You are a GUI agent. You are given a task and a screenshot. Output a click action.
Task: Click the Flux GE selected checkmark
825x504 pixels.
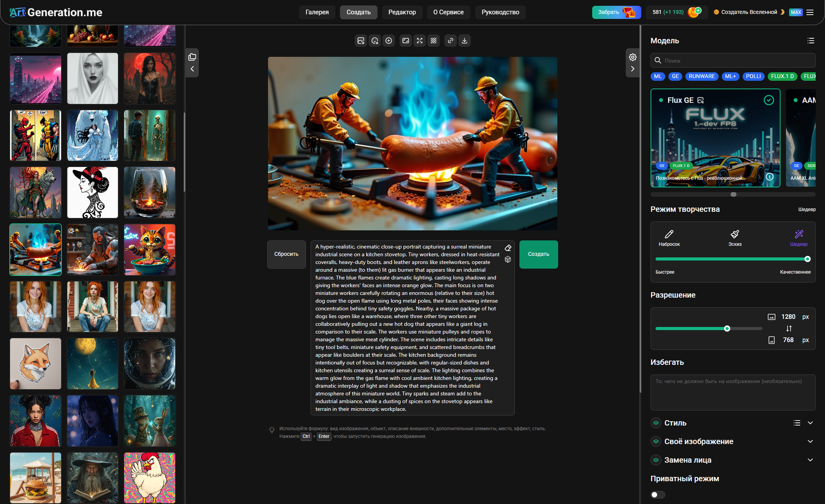click(769, 100)
